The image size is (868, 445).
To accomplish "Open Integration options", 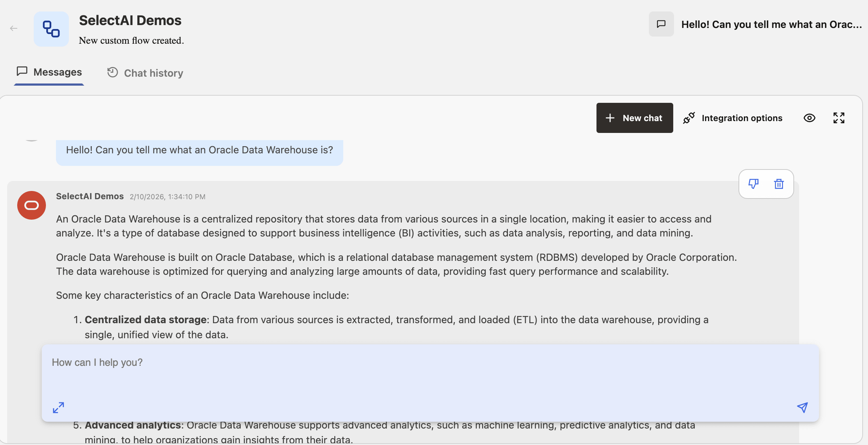I will (x=742, y=118).
